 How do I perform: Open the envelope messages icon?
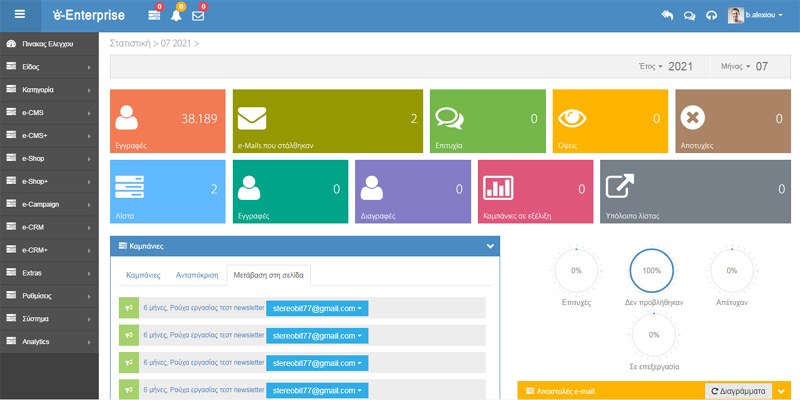tap(198, 15)
